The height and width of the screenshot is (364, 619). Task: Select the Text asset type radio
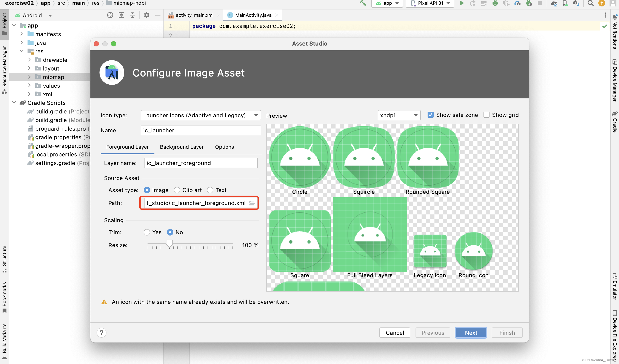click(x=210, y=190)
